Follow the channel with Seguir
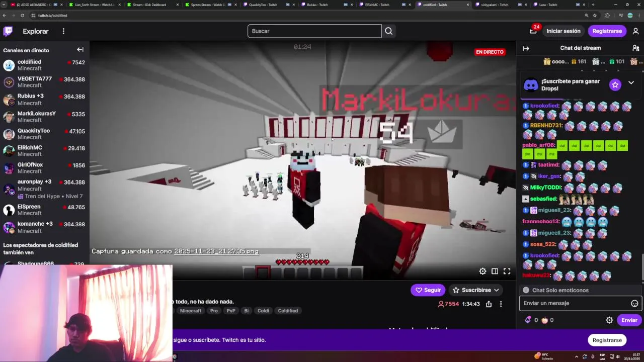 428,290
